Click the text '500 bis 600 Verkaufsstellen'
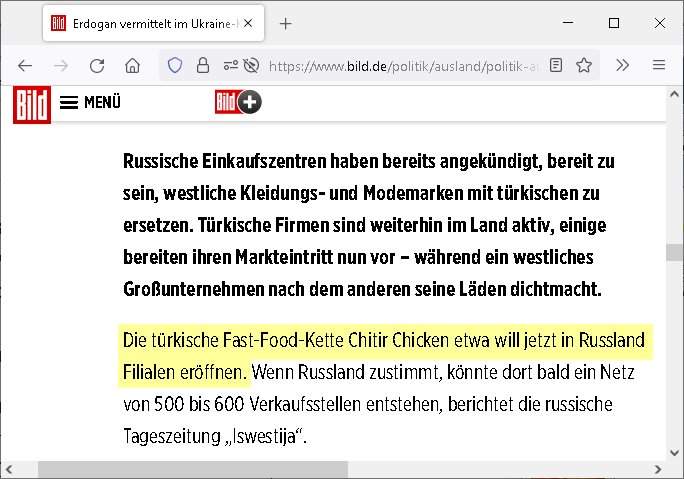The image size is (684, 479). [x=257, y=404]
